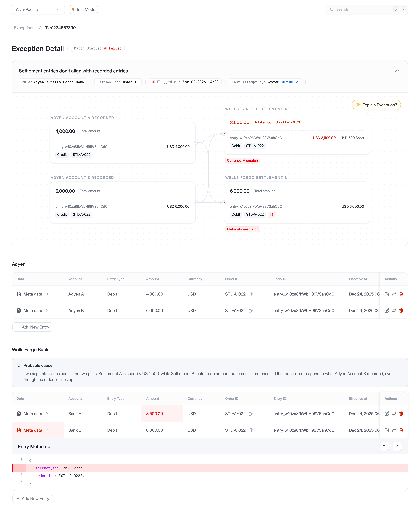This screenshot has width=420, height=515.
Task: Copy the Order ID in Adyen B row
Action: [x=251, y=310]
